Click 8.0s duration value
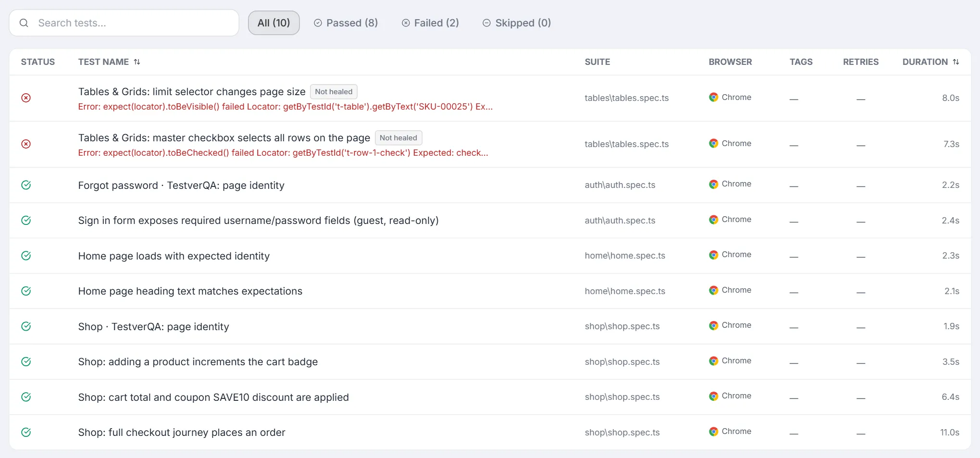Image resolution: width=980 pixels, height=458 pixels. point(951,98)
